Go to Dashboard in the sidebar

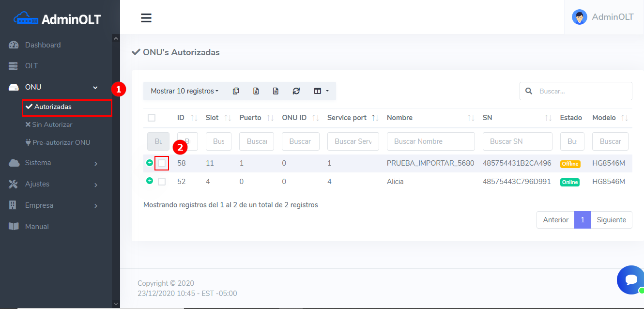coord(43,45)
